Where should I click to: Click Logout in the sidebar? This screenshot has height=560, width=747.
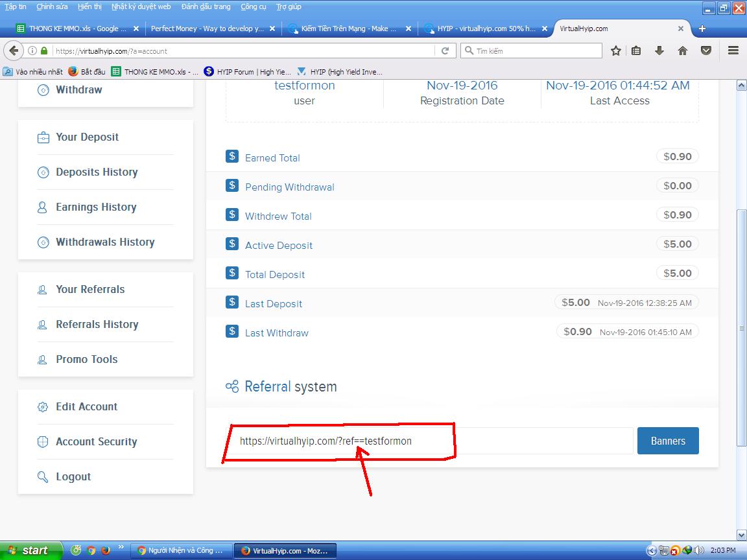click(73, 476)
